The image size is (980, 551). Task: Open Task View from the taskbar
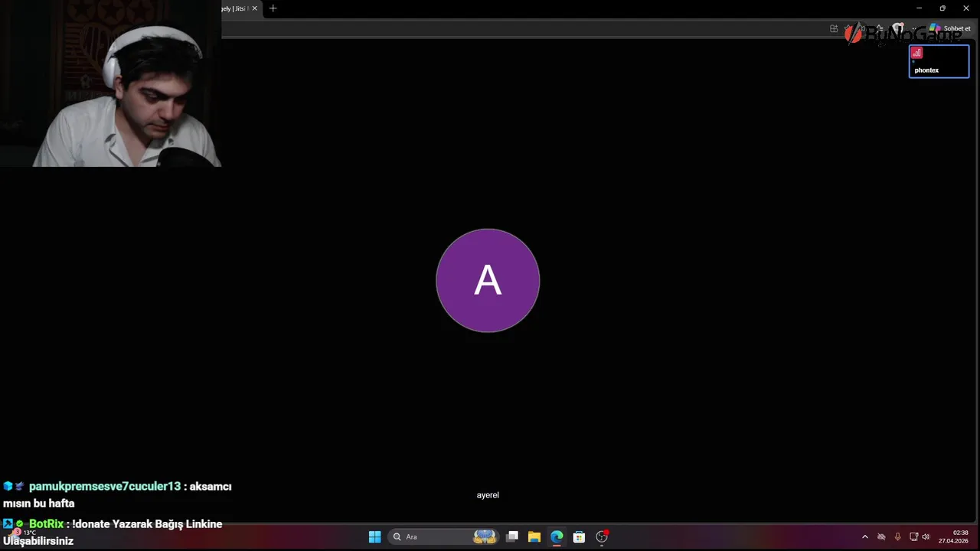tap(512, 536)
